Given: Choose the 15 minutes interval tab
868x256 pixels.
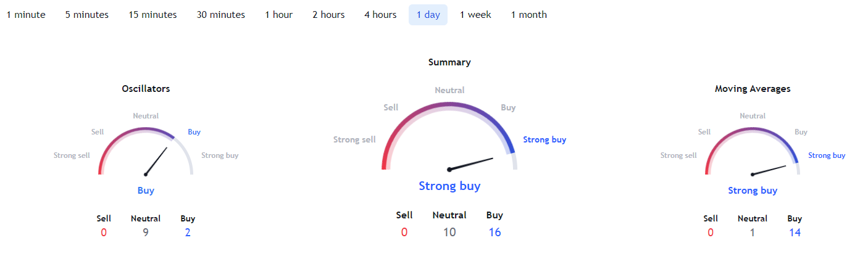Looking at the screenshot, I should click(x=152, y=15).
